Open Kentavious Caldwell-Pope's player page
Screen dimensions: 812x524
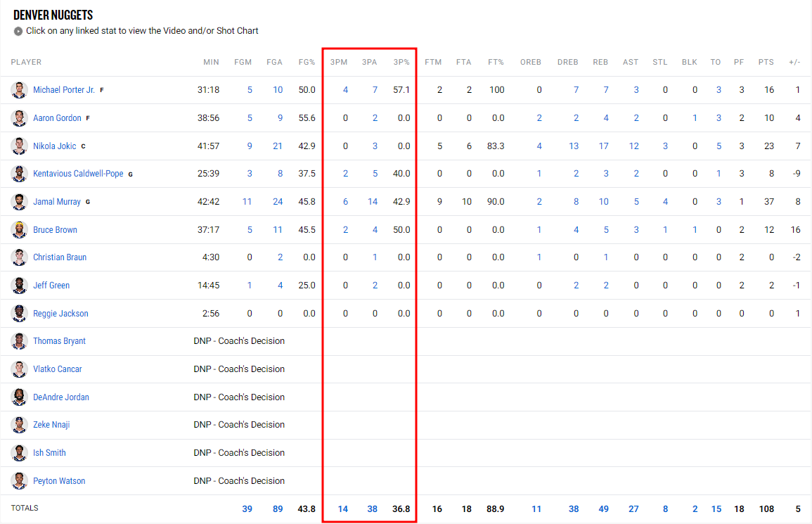point(78,174)
